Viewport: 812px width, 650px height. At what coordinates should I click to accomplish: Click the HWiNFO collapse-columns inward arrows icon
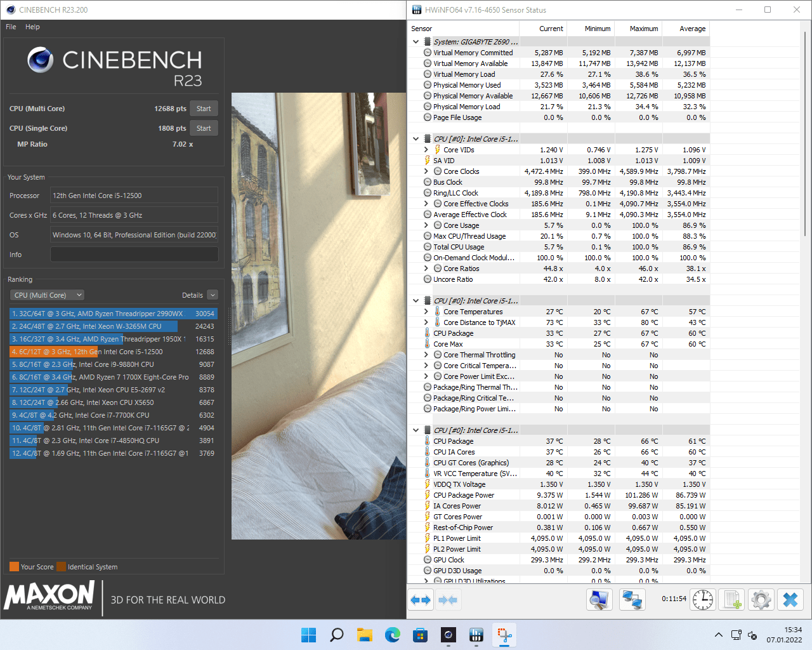[x=448, y=600]
